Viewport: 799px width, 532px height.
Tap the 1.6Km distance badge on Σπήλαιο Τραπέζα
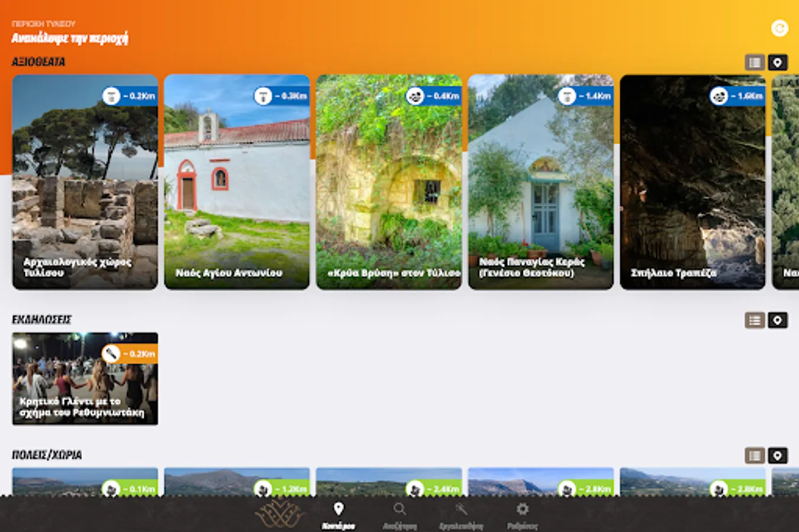point(737,96)
